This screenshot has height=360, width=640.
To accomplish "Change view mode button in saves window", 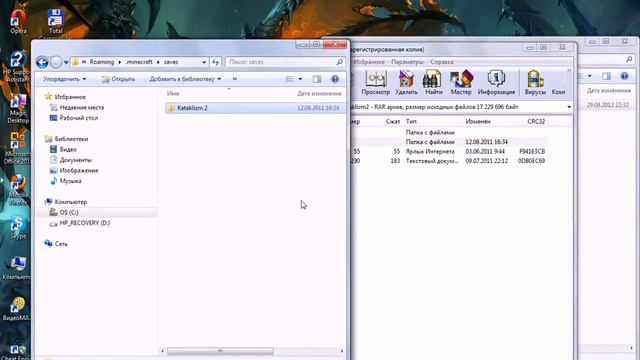I will (x=289, y=79).
